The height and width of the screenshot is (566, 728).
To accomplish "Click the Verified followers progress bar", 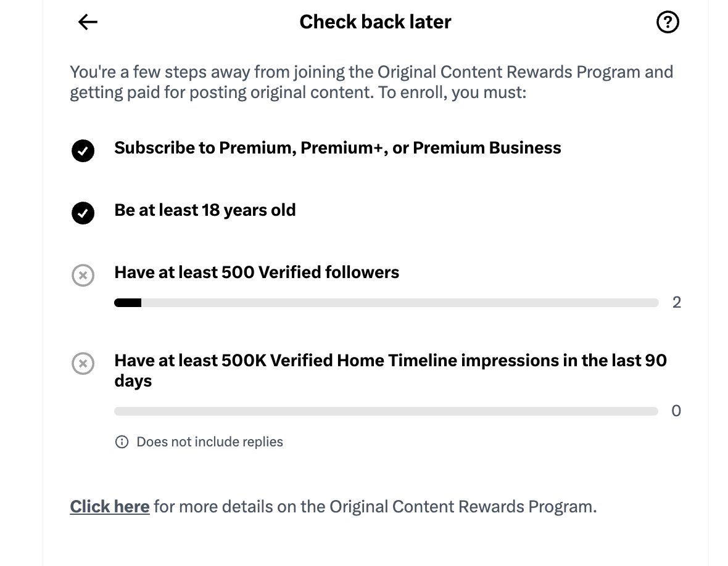I will coord(386,303).
